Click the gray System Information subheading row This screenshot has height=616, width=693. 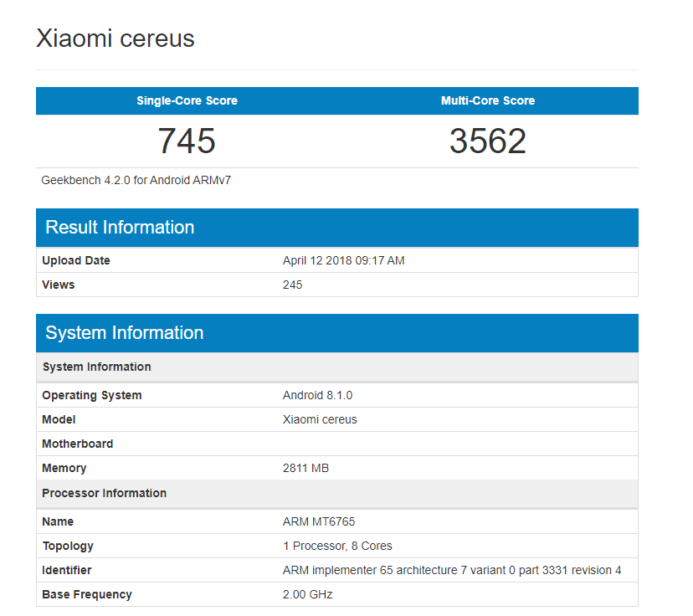tap(337, 367)
